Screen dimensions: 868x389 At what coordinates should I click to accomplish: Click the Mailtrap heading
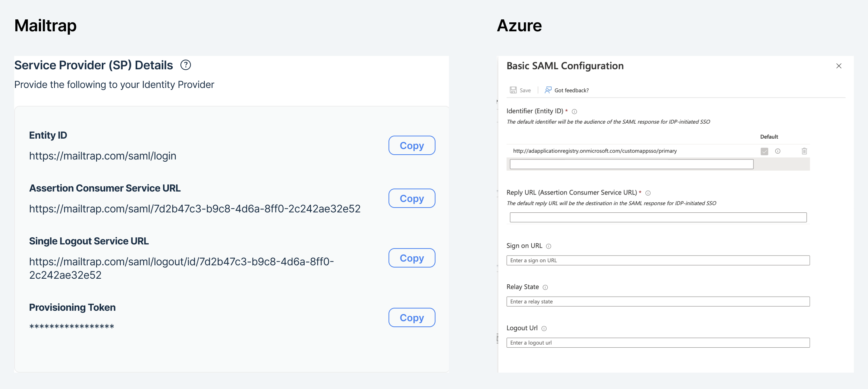tap(45, 26)
